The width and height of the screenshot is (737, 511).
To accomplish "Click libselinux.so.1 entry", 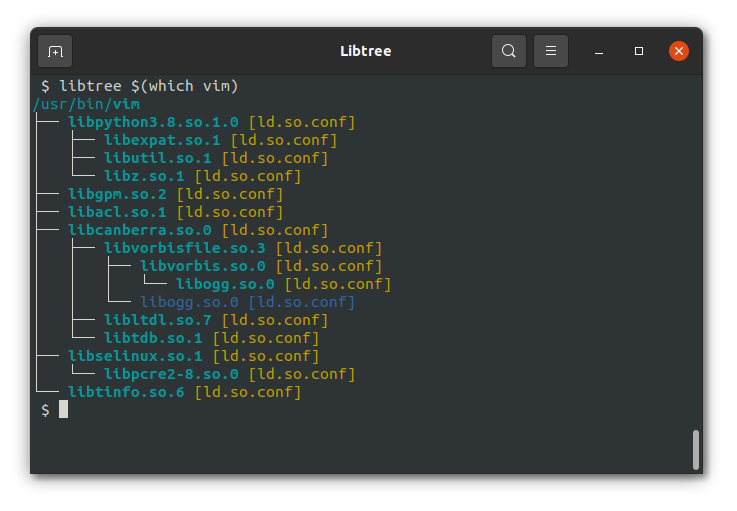I will click(x=135, y=356).
